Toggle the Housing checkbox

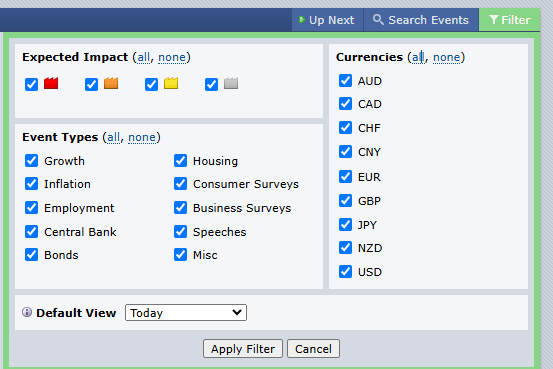click(x=180, y=161)
